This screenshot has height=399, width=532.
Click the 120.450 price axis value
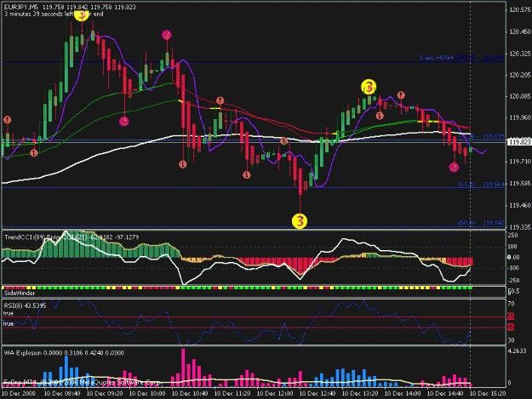tap(520, 31)
